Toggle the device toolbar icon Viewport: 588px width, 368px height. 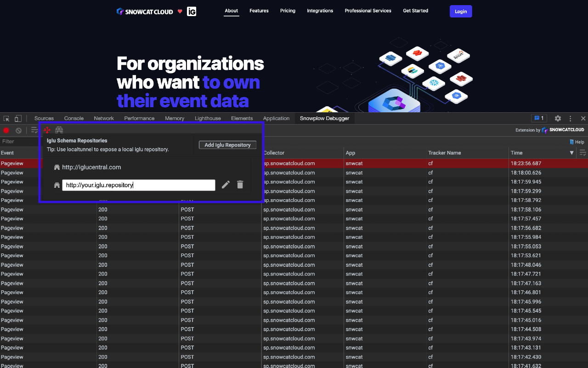click(x=17, y=118)
